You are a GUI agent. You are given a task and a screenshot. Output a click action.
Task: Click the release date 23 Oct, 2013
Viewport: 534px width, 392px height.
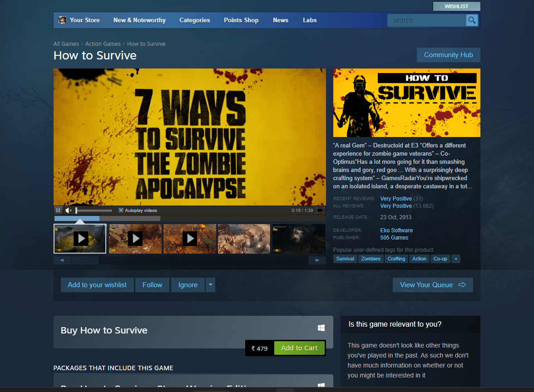[396, 217]
